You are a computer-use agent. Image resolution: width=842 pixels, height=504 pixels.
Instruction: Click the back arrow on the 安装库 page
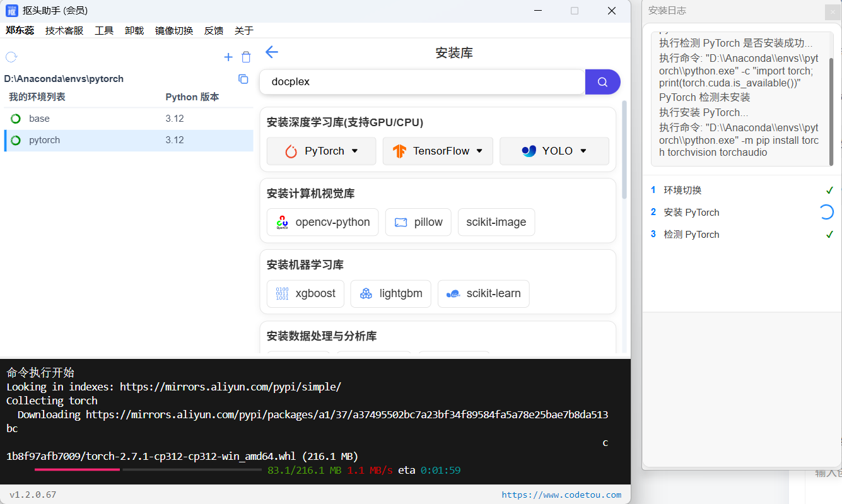tap(271, 53)
